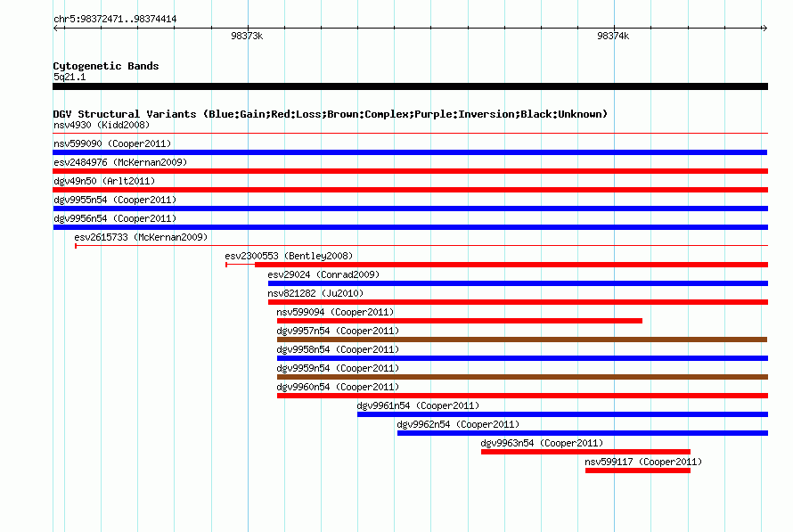The height and width of the screenshot is (532, 793).
Task: Select the dgv9958n54 blue gain bar
Action: (x=522, y=358)
